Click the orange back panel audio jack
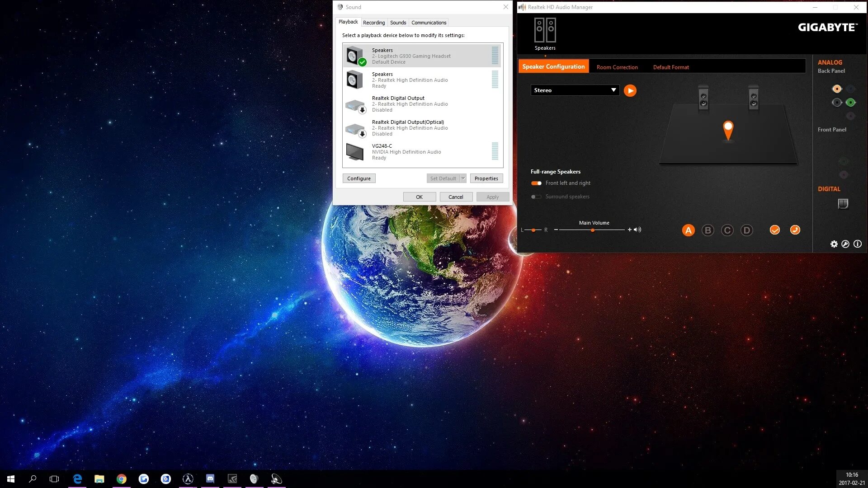 pyautogui.click(x=837, y=89)
